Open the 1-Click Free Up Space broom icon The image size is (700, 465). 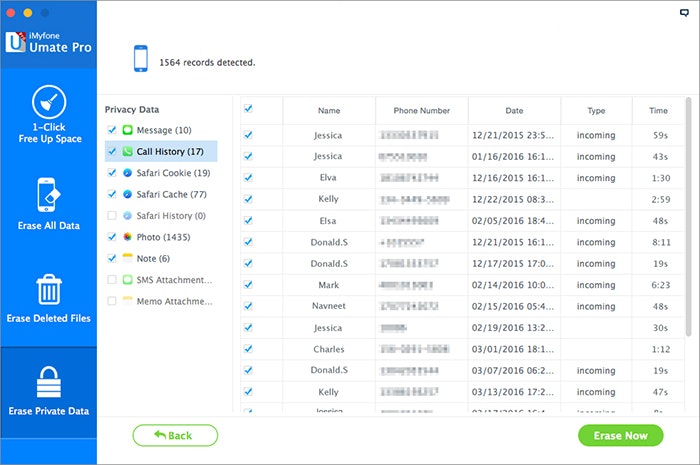click(x=49, y=102)
